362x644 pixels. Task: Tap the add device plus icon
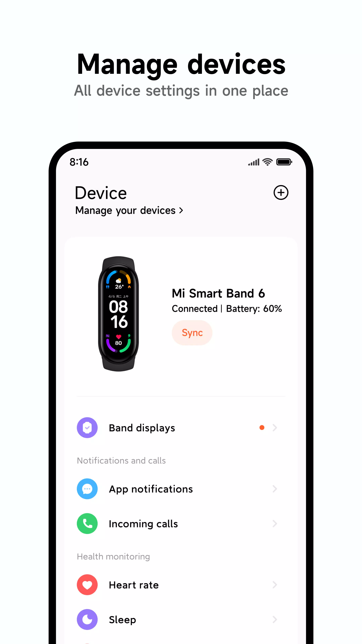tap(281, 192)
